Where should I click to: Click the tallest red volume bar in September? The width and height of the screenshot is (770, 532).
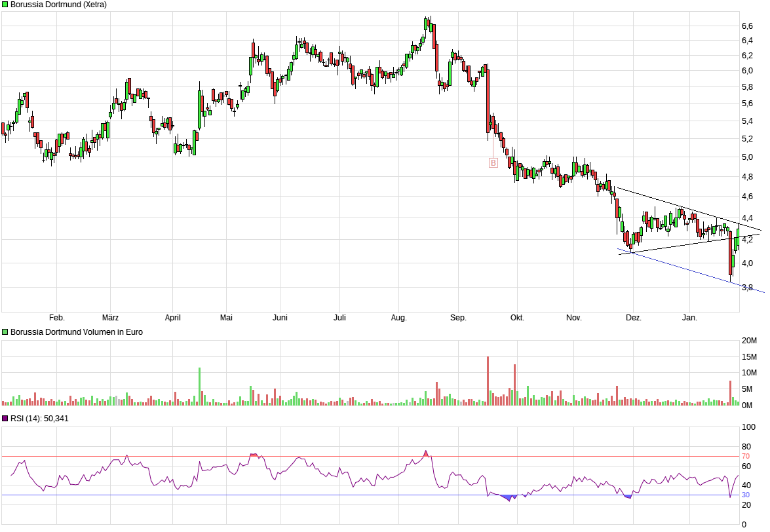(488, 381)
